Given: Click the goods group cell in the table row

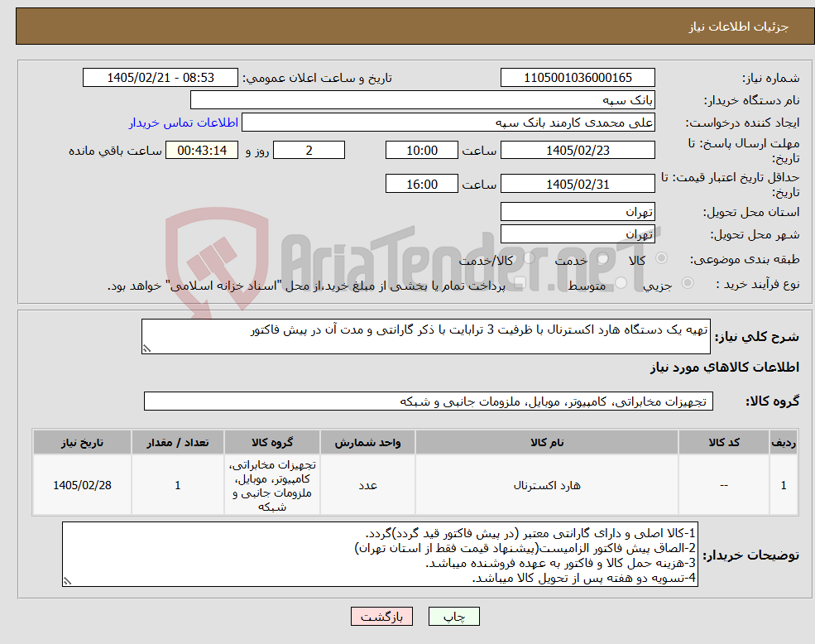Looking at the screenshot, I should pyautogui.click(x=272, y=485).
